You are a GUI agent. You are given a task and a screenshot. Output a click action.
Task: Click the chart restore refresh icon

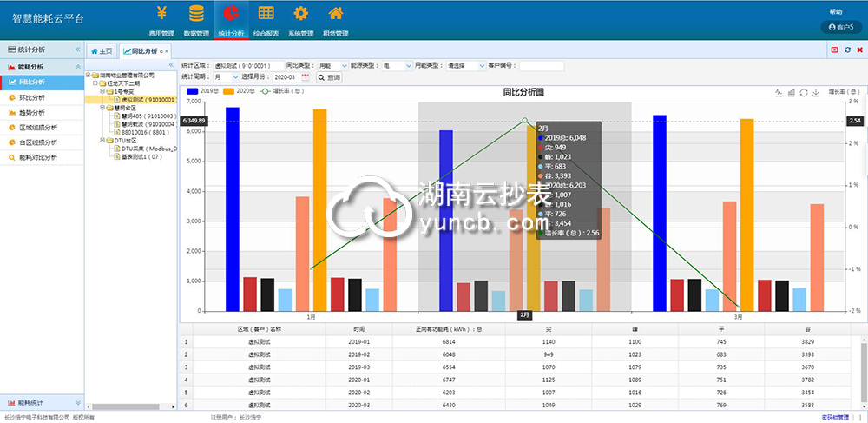click(x=804, y=92)
